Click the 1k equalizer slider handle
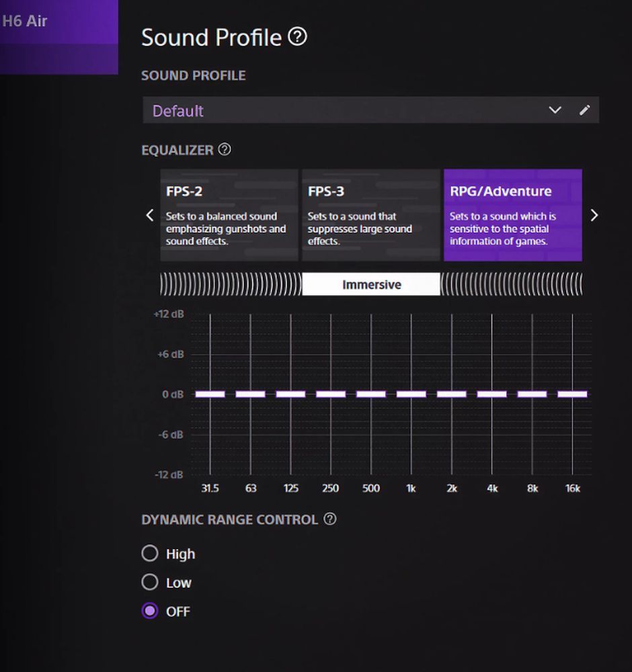 coord(411,394)
